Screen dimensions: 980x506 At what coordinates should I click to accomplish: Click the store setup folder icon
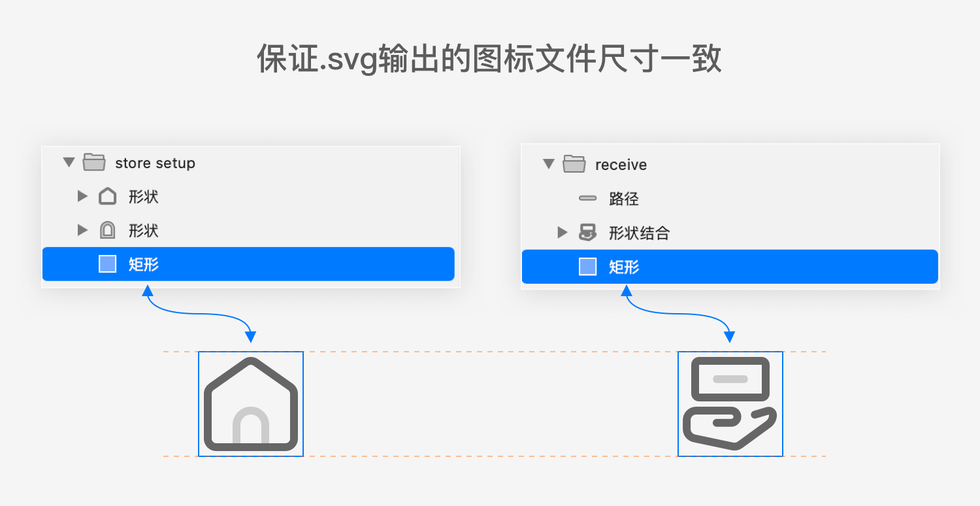coord(94,162)
